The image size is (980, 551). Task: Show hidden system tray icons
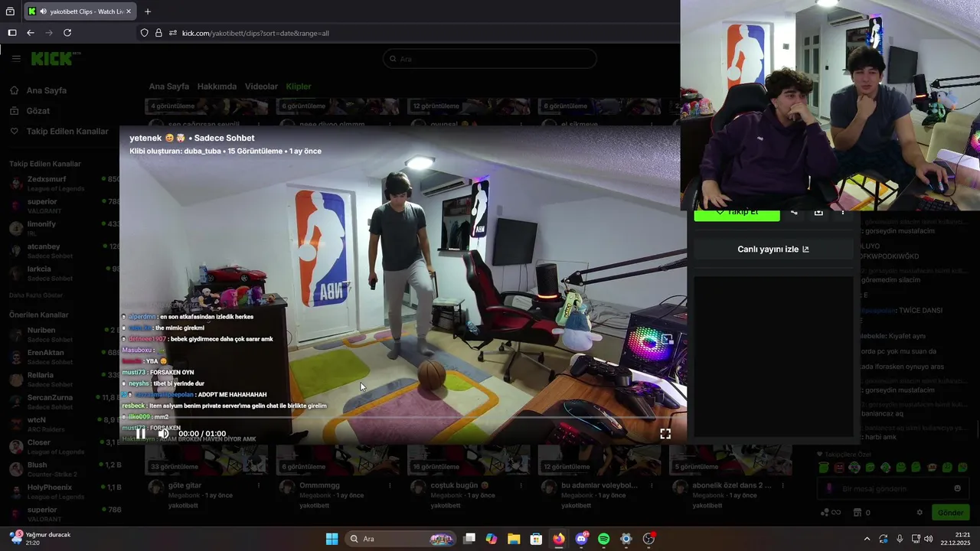coord(867,539)
